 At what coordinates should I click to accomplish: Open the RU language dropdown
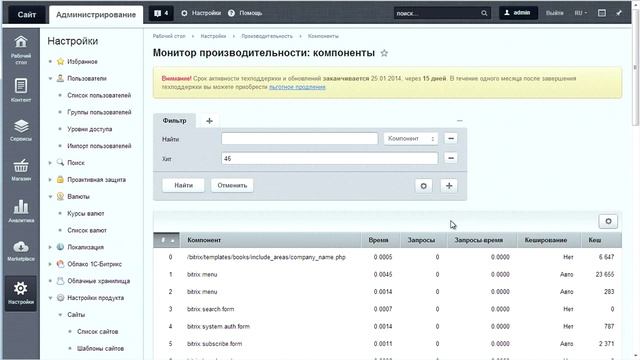[580, 13]
